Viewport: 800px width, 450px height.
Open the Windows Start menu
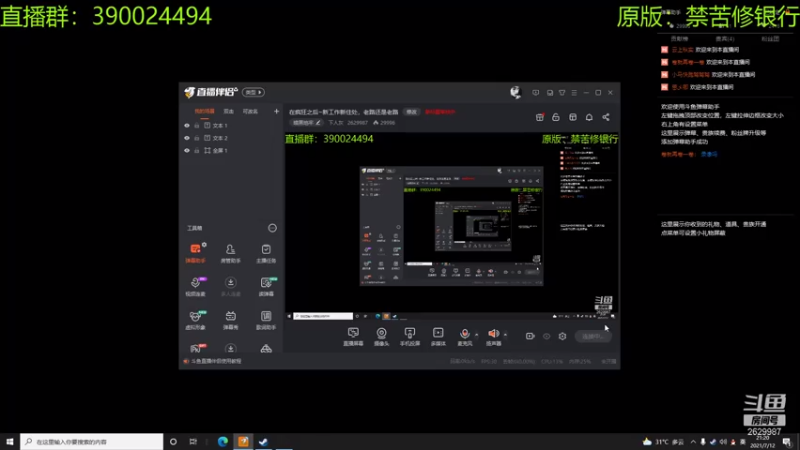click(x=10, y=442)
